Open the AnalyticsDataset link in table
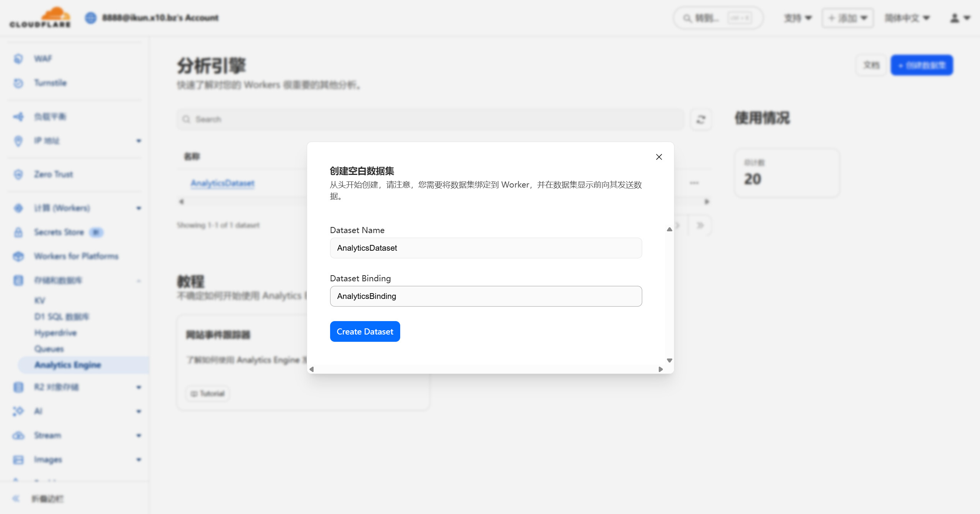The height and width of the screenshot is (514, 980). coord(223,183)
